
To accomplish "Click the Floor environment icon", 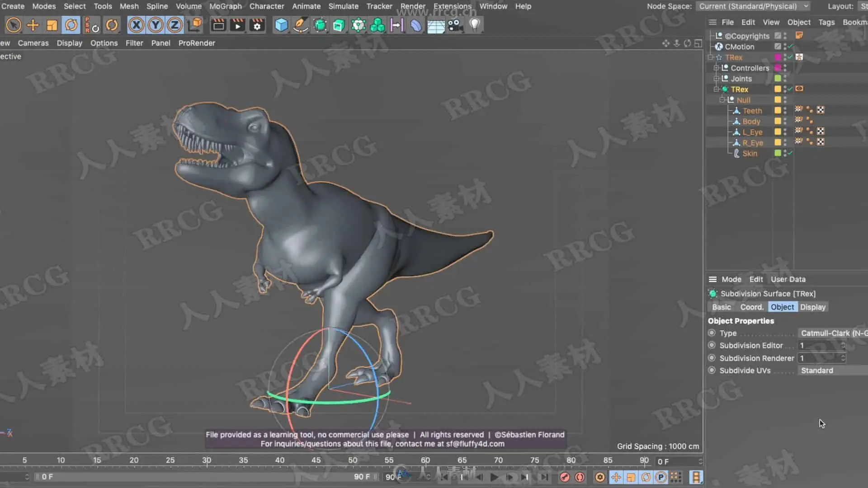I will [x=436, y=26].
